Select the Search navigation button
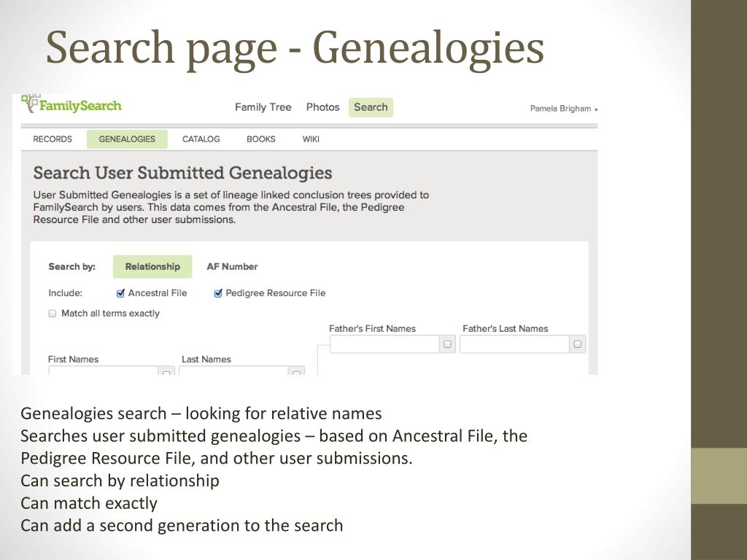 pyautogui.click(x=371, y=107)
